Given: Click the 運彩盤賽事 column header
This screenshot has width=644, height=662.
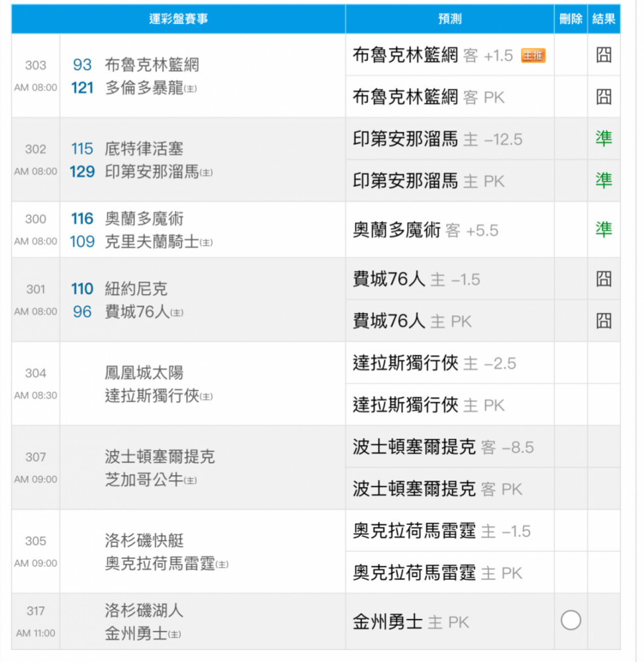Looking at the screenshot, I should click(179, 19).
